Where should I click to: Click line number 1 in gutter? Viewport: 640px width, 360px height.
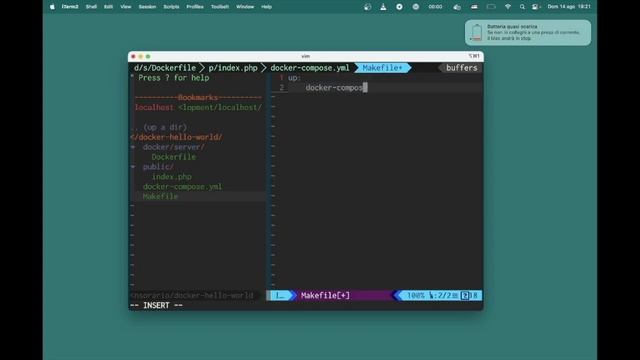coord(281,78)
